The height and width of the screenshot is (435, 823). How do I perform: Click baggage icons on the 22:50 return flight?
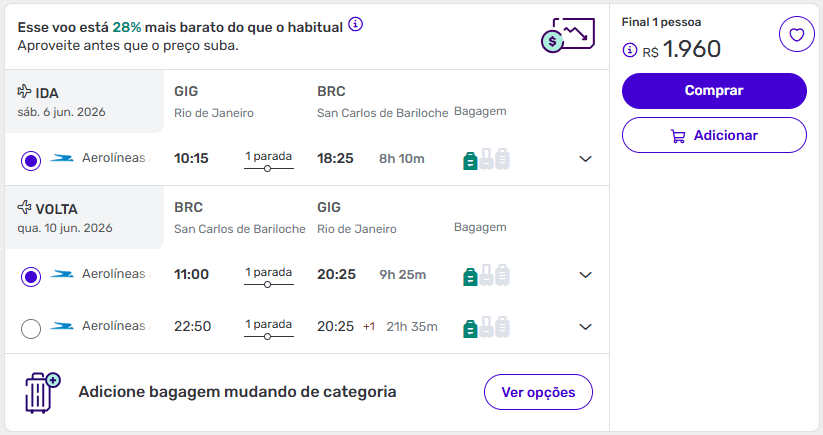[x=486, y=327]
